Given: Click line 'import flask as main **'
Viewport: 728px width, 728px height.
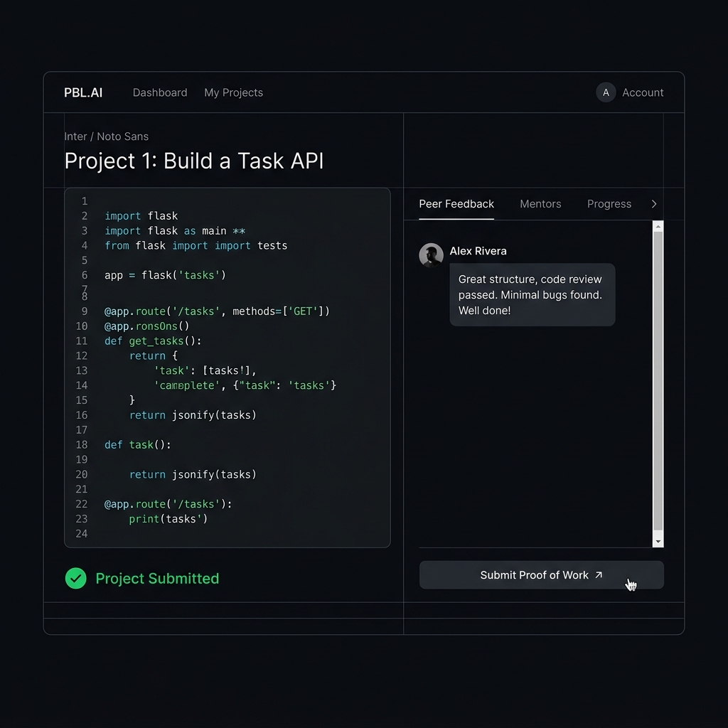Looking at the screenshot, I should [x=175, y=231].
